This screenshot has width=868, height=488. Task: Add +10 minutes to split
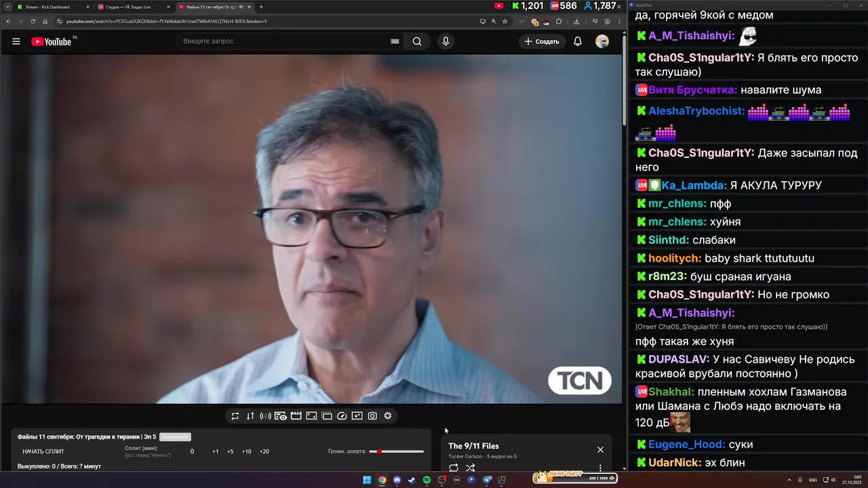pos(246,451)
